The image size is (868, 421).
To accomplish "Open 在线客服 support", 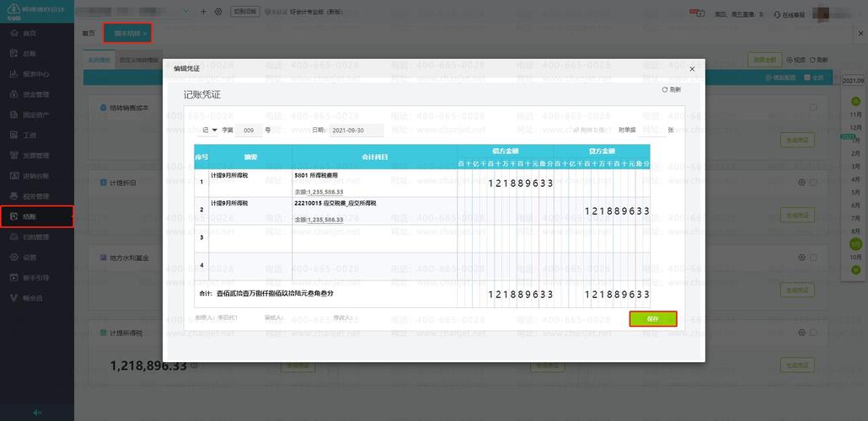I will point(791,14).
